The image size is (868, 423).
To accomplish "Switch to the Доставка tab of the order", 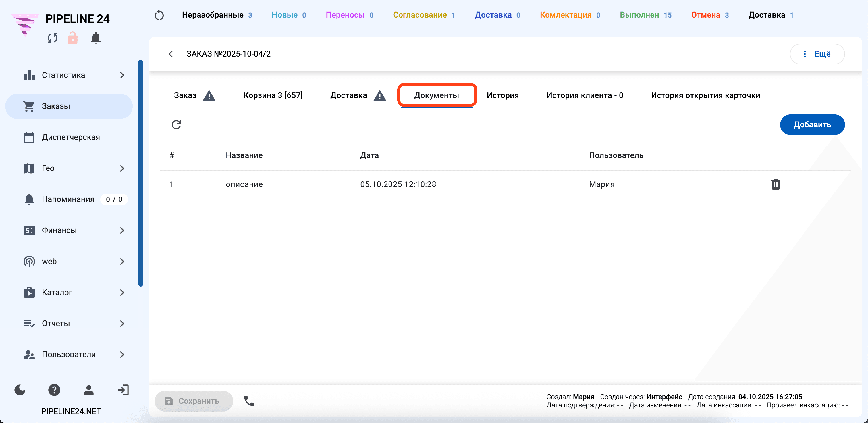I will (x=358, y=95).
